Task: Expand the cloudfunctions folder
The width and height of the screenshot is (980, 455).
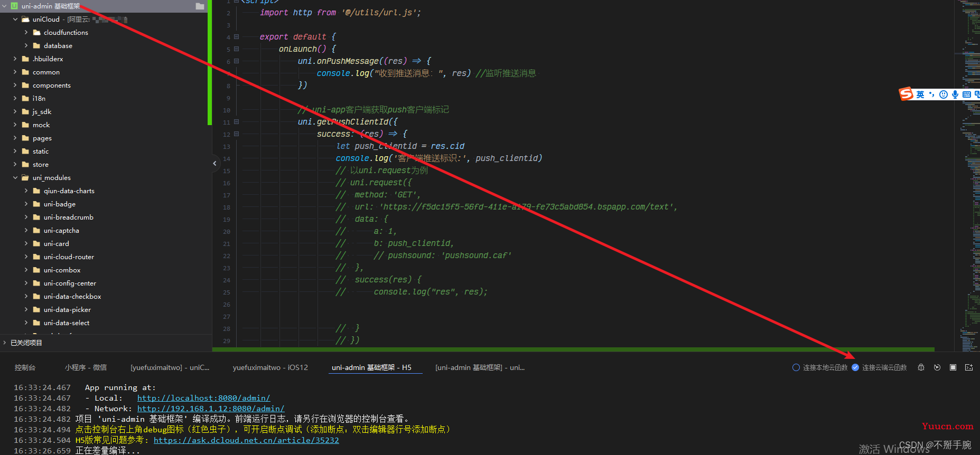Action: pos(26,32)
